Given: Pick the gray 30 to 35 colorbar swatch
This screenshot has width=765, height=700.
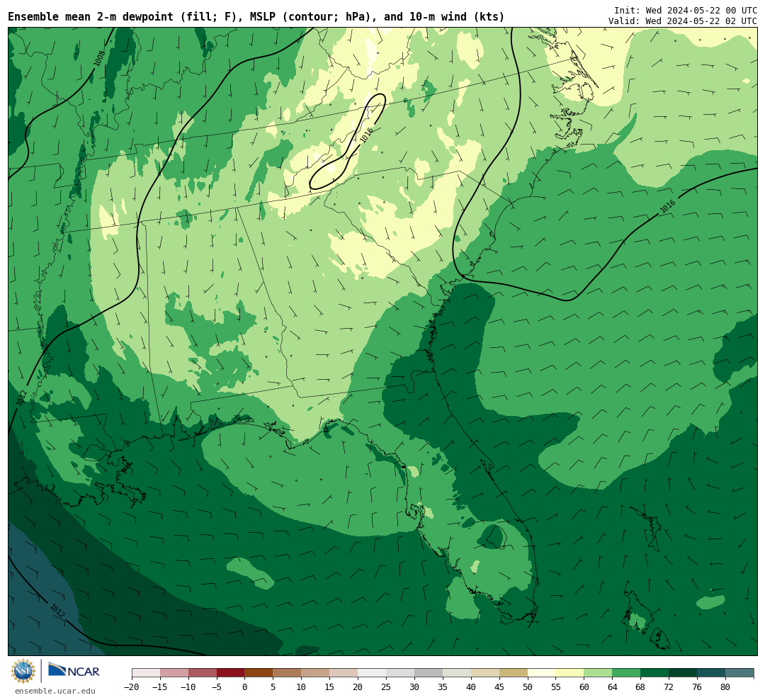Looking at the screenshot, I should [429, 673].
